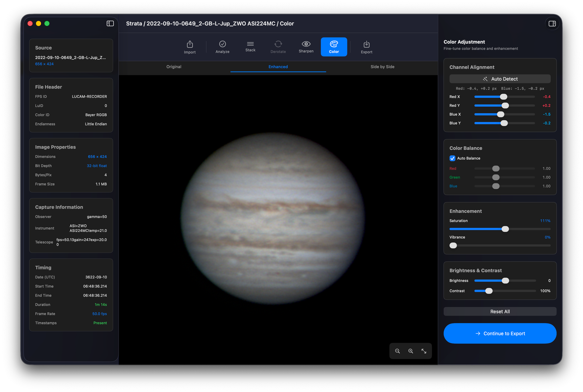Image resolution: width=583 pixels, height=392 pixels.
Task: Click the Contrast slider handle
Action: pos(489,291)
